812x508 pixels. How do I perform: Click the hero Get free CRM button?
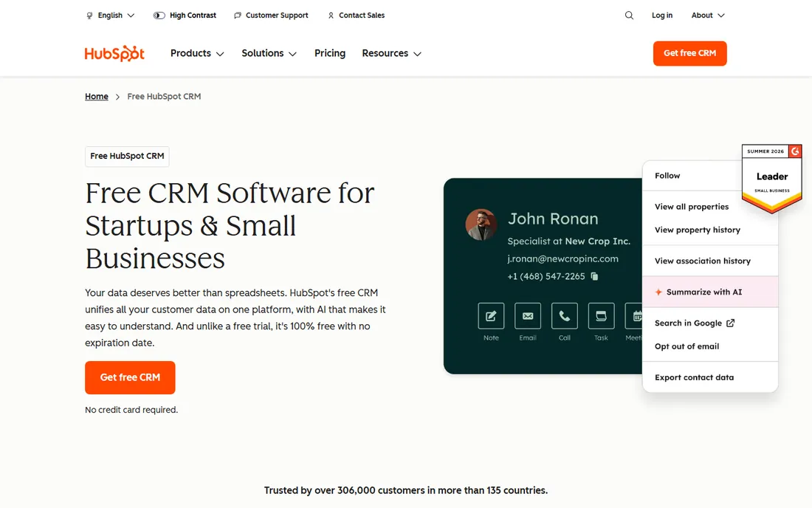tap(130, 377)
